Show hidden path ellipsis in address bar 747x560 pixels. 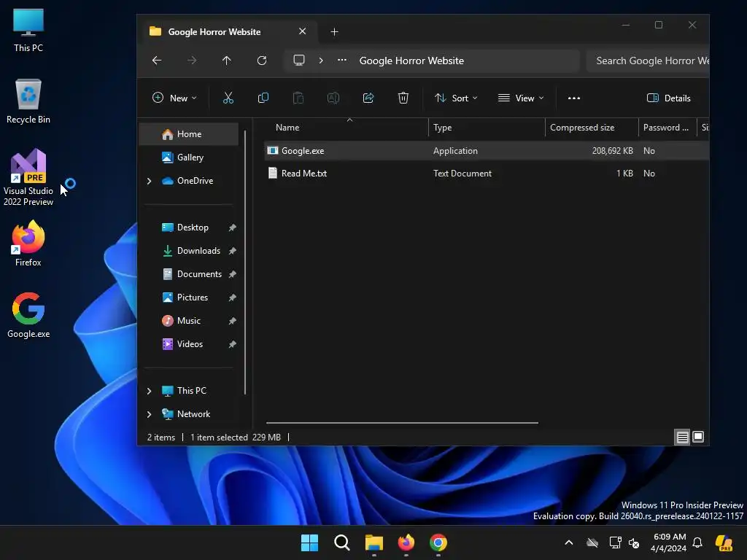pos(342,61)
